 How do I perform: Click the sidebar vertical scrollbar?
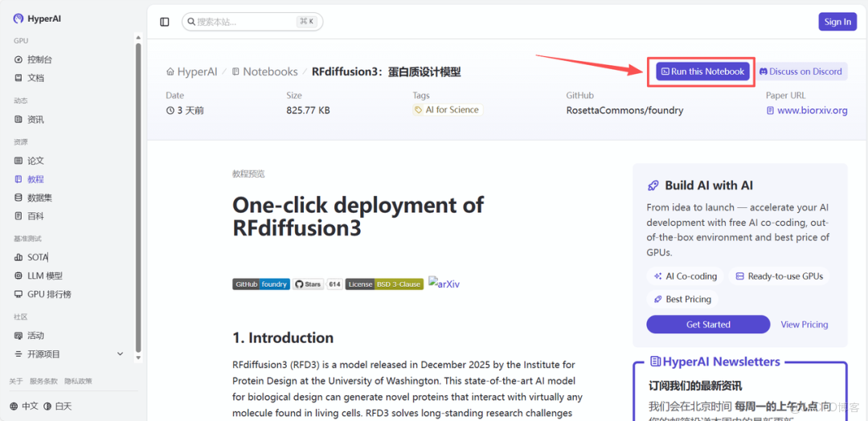point(138,198)
